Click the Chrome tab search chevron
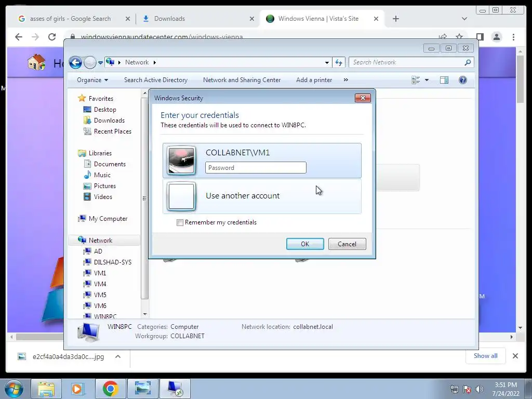The width and height of the screenshot is (532, 399). (x=464, y=19)
